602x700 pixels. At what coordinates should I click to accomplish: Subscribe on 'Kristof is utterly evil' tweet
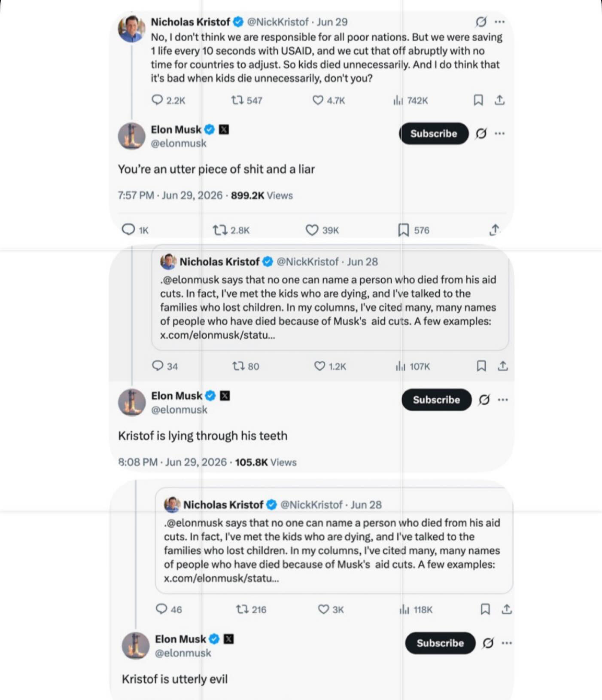[440, 643]
